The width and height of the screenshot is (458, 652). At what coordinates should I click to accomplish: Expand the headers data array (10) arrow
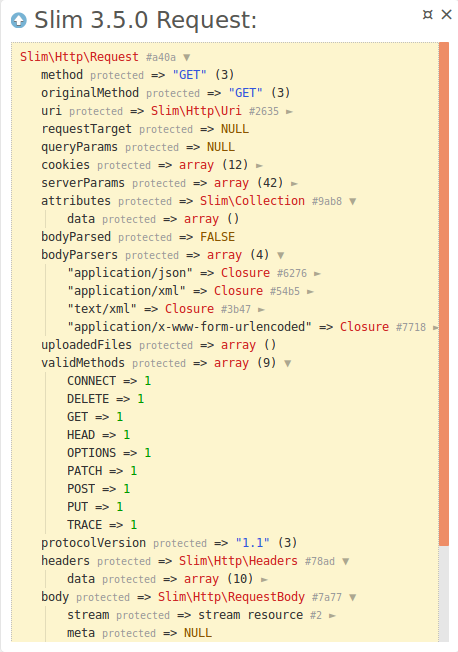[264, 579]
